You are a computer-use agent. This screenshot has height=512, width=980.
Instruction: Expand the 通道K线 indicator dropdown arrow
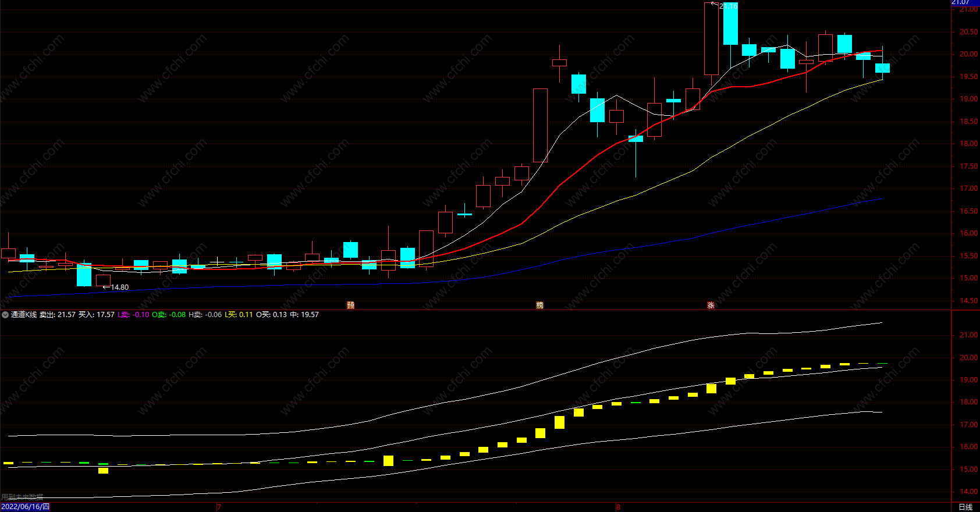[x=5, y=315]
